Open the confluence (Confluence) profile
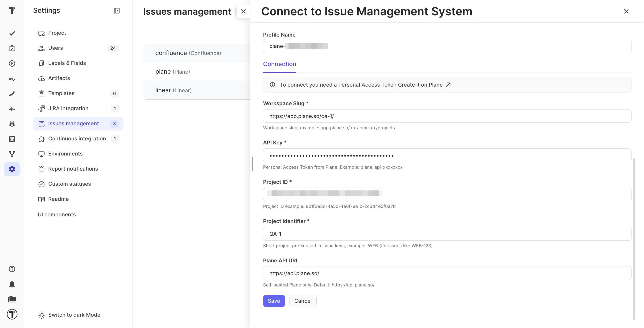The image size is (644, 328). (x=197, y=53)
